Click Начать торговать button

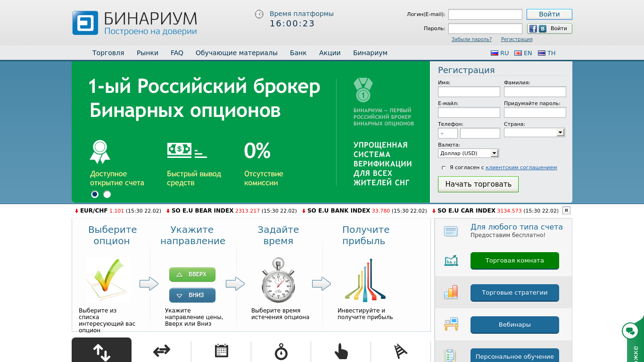(x=478, y=184)
